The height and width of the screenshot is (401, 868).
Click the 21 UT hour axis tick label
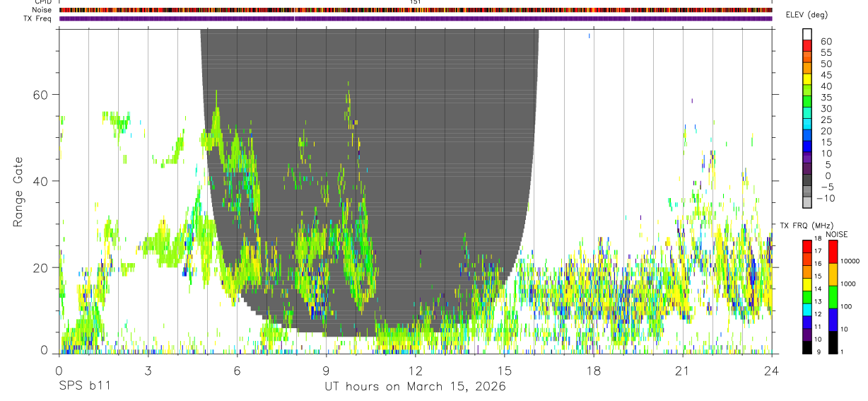click(683, 371)
